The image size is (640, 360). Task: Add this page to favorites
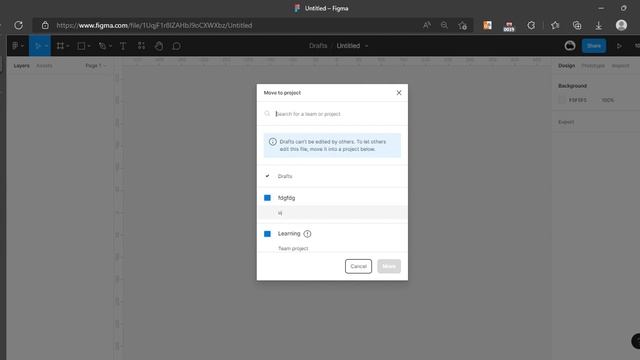[462, 25]
